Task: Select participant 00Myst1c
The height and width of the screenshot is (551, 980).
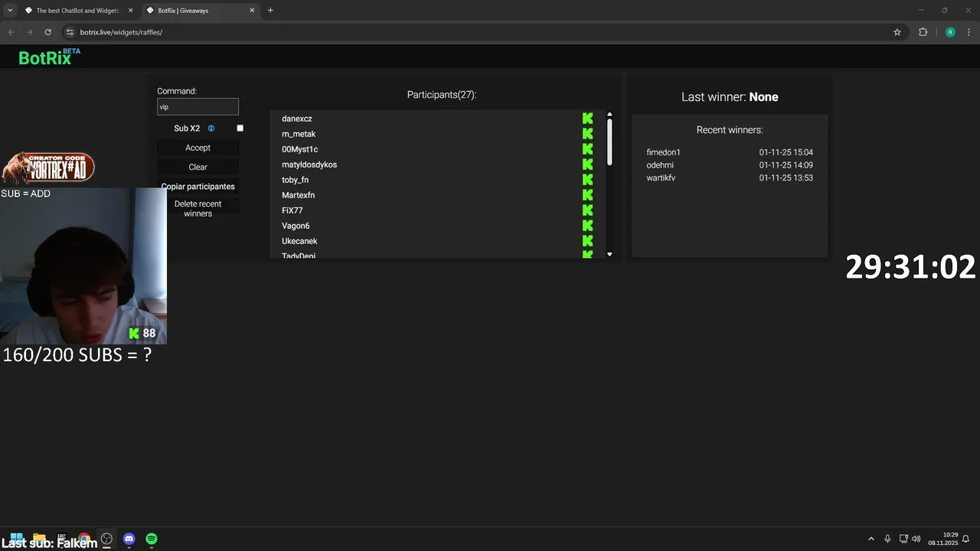Action: [x=299, y=149]
